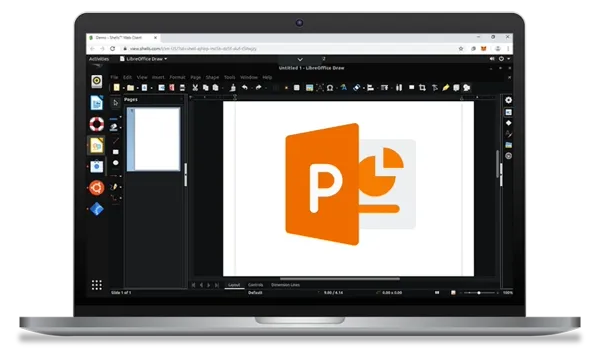Export directly as PDF using the red icon
This screenshot has height=361, width=600.
coord(172,88)
